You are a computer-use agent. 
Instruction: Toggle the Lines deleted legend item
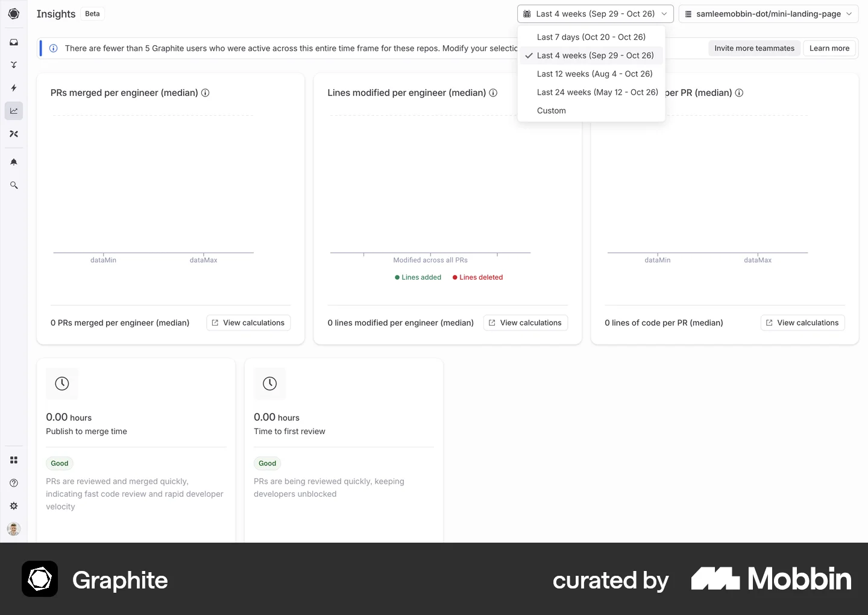click(x=477, y=277)
